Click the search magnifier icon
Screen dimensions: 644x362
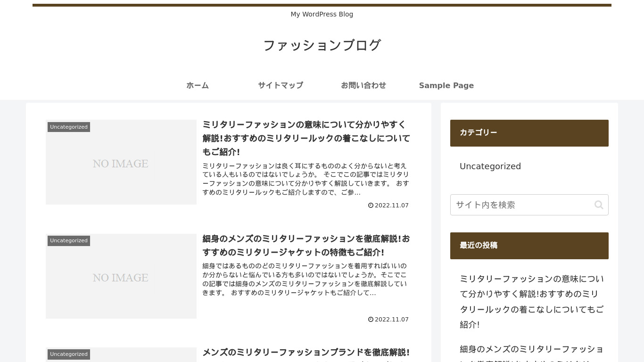coord(598,205)
